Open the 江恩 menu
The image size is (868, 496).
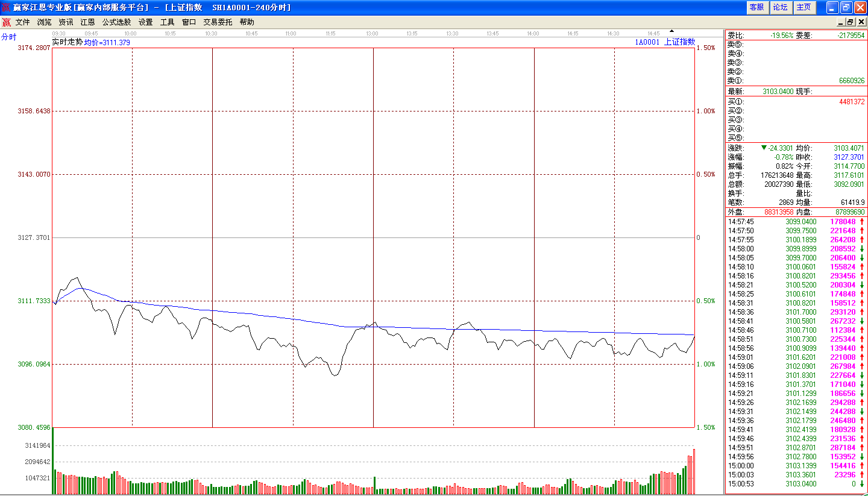pos(87,22)
